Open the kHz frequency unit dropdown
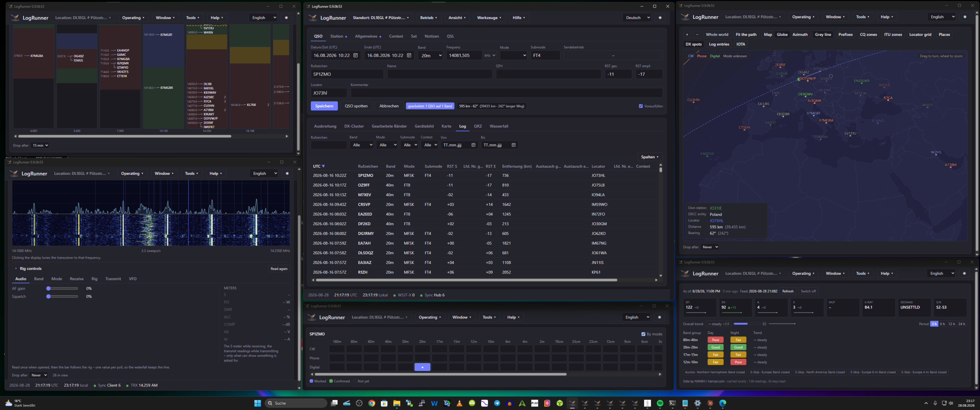 (x=490, y=55)
